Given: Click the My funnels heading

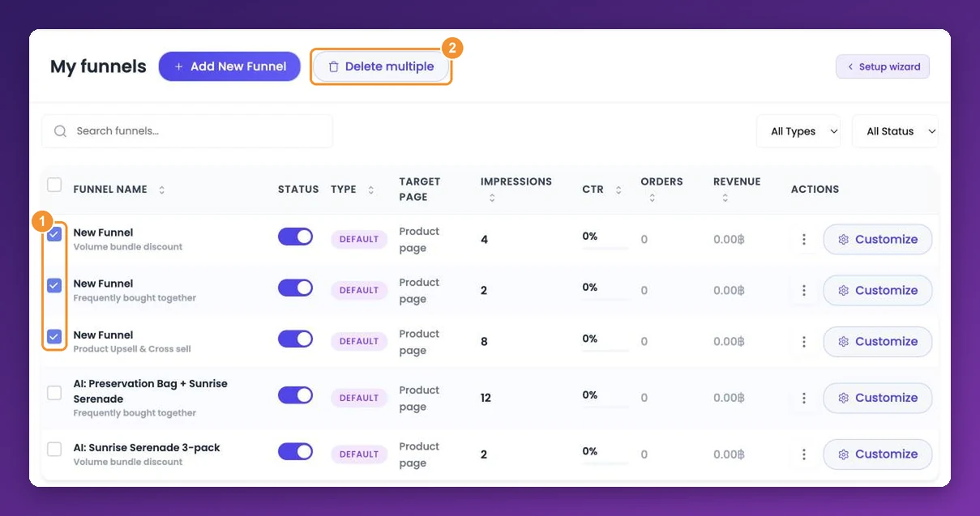Looking at the screenshot, I should pyautogui.click(x=98, y=66).
